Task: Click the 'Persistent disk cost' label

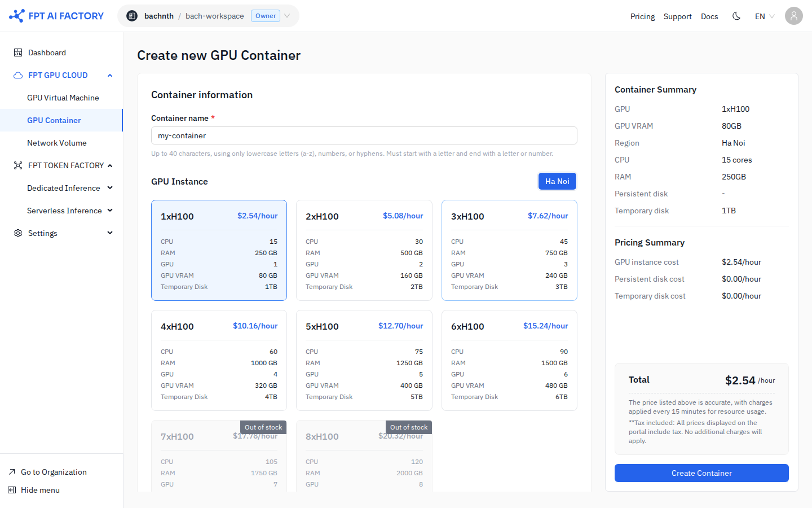Action: [649, 279]
